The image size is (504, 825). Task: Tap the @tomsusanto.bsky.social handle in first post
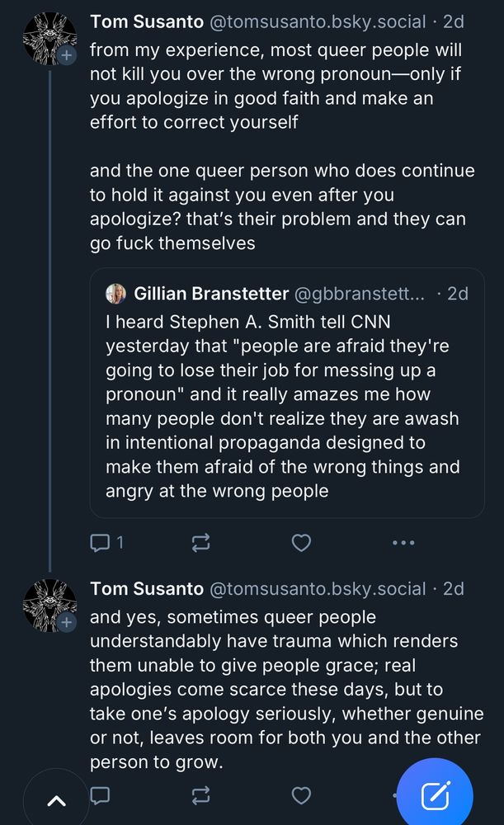318,21
